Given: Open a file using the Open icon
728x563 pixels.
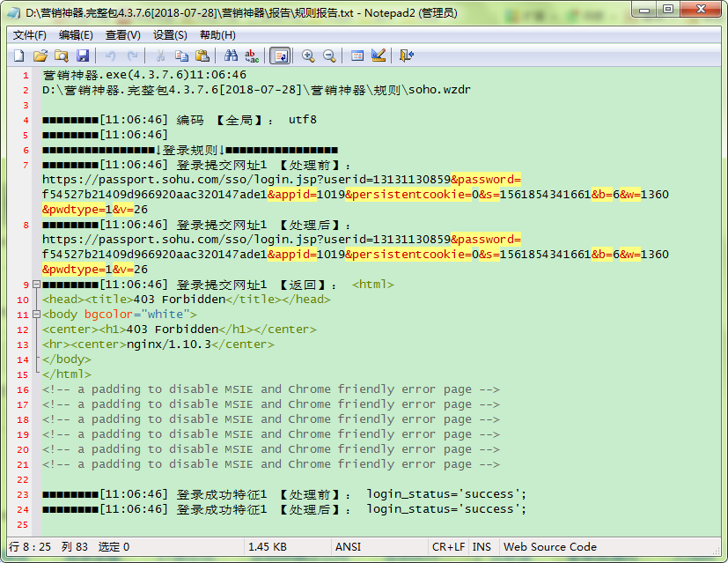Looking at the screenshot, I should tap(41, 55).
